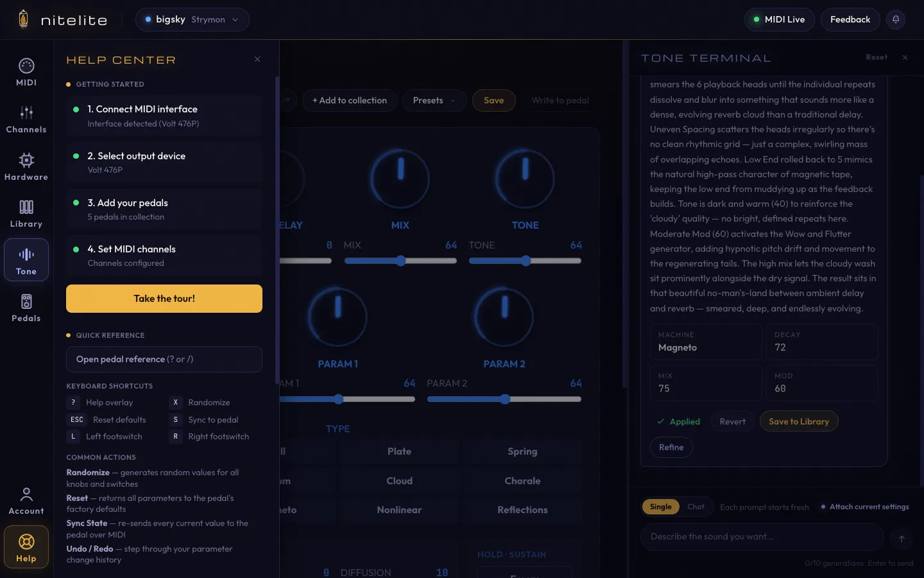924x578 pixels.
Task: Click Take the tour! button
Action: 164,299
